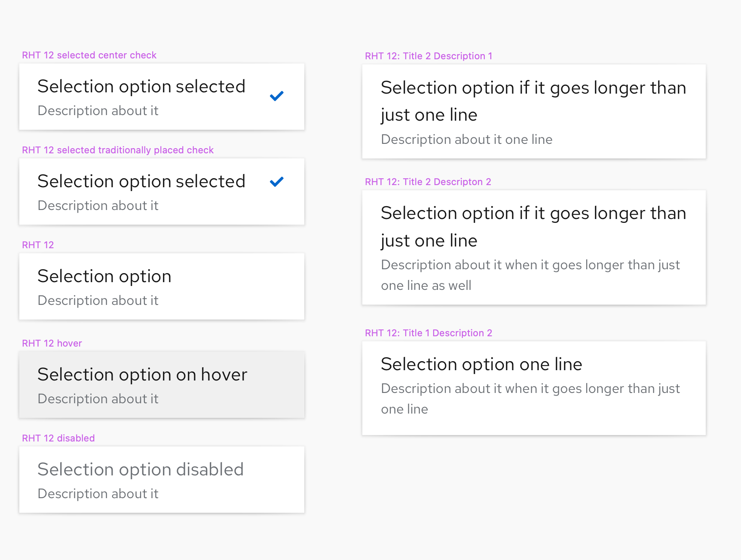Click the "RHT 12 selected traditionally placed check" label
Screen dimensions: 741x560
(118, 150)
